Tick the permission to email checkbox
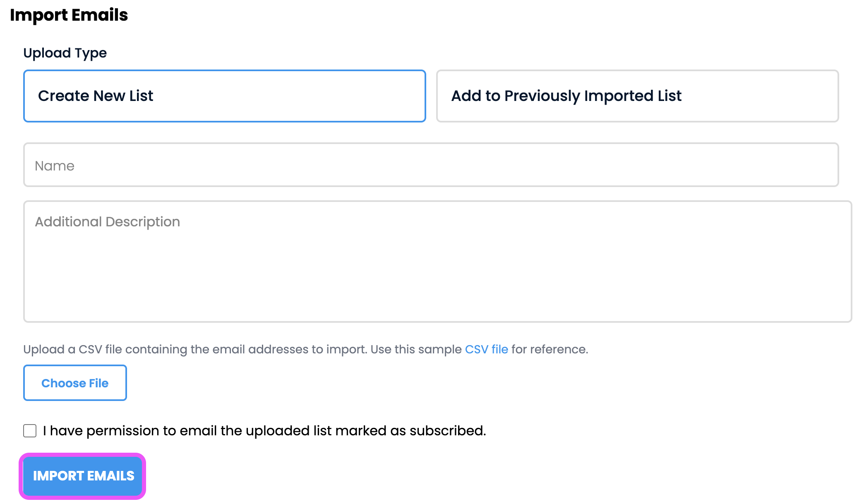The image size is (864, 504). pos(30,431)
